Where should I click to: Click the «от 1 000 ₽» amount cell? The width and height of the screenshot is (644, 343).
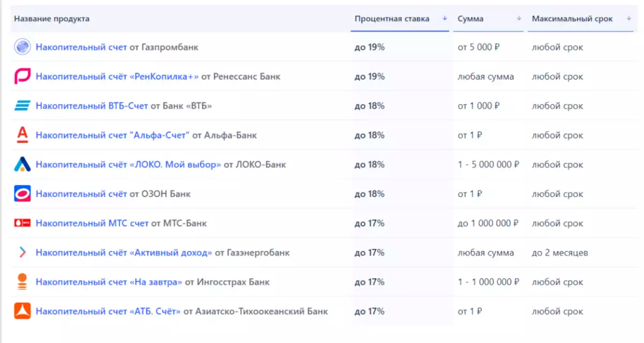[x=479, y=106]
